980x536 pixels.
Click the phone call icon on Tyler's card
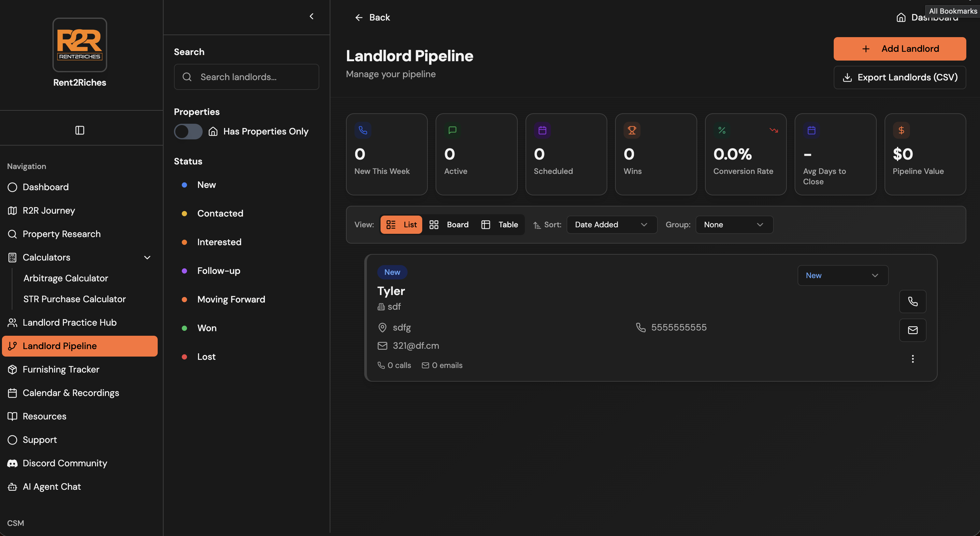coord(912,302)
